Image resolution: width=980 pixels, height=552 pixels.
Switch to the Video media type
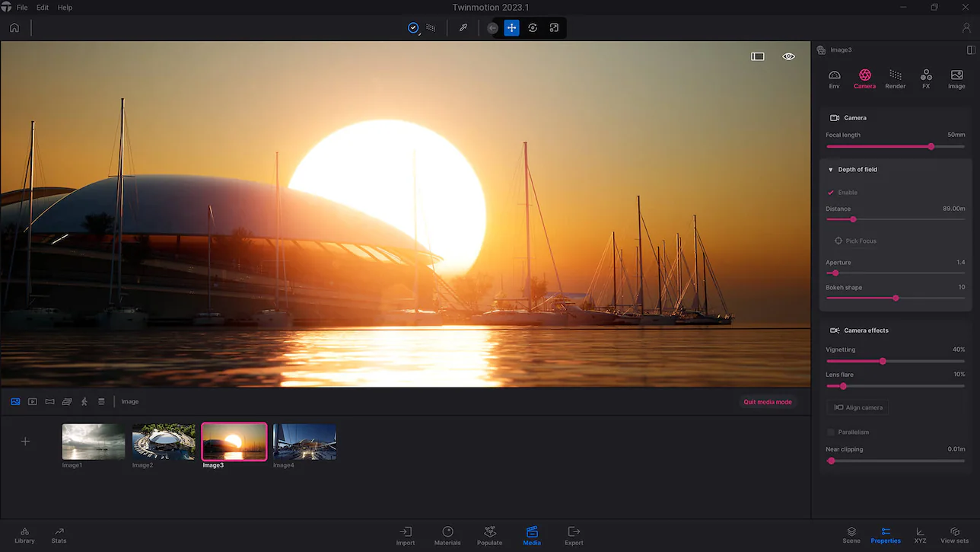click(x=32, y=401)
